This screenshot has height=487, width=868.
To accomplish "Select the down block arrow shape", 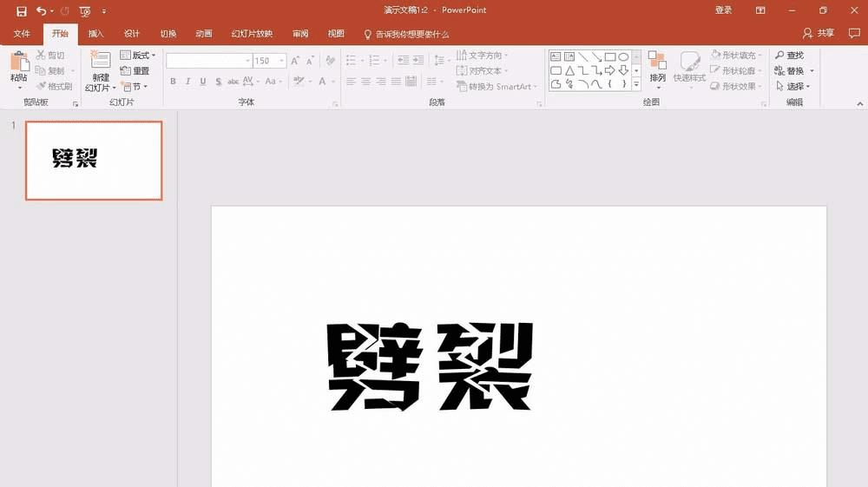I will tap(623, 70).
